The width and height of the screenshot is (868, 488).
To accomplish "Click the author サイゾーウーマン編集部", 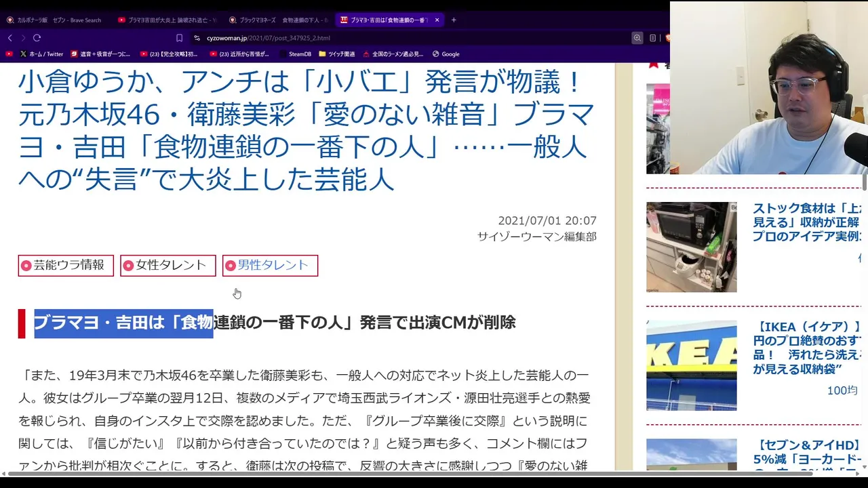I will click(536, 237).
